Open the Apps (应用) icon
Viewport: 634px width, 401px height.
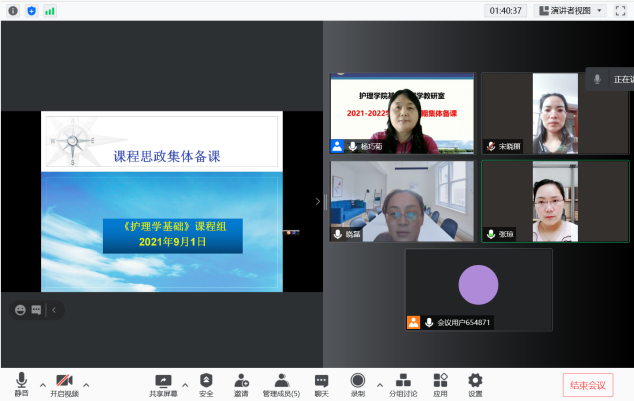[440, 383]
